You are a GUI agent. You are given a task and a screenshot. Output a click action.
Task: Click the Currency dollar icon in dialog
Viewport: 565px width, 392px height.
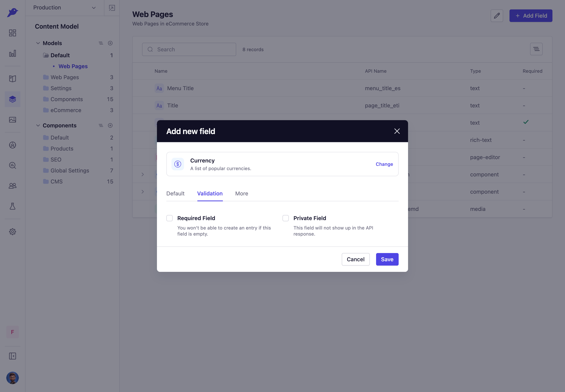click(178, 164)
